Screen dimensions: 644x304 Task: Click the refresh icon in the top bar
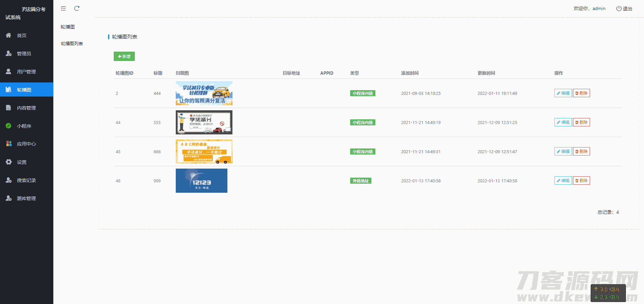point(77,8)
